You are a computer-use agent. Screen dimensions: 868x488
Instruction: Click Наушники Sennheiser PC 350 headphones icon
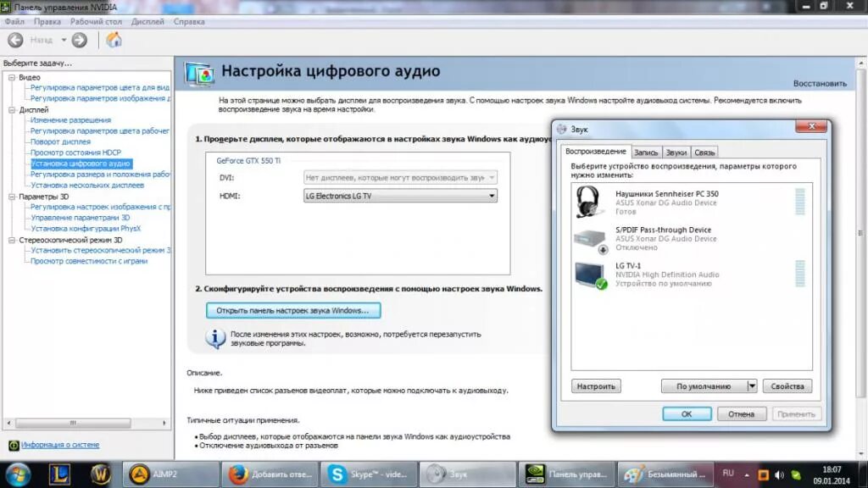588,202
